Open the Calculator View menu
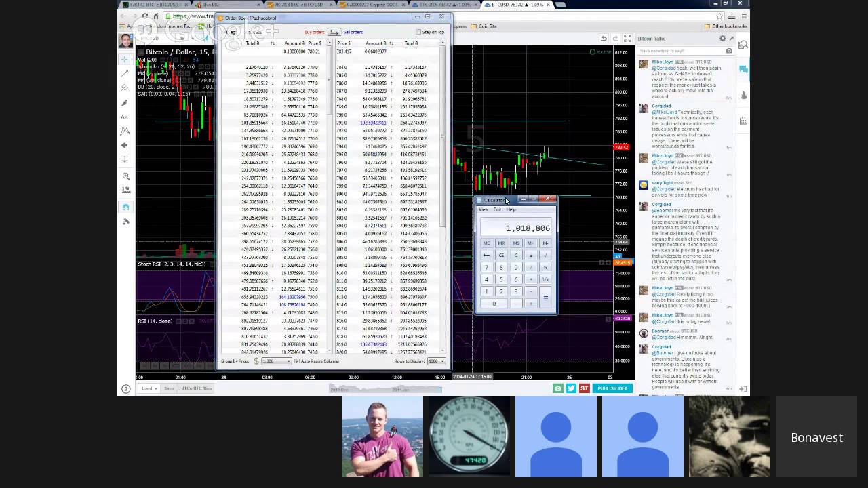Screen dimensions: 868x488 484,209
